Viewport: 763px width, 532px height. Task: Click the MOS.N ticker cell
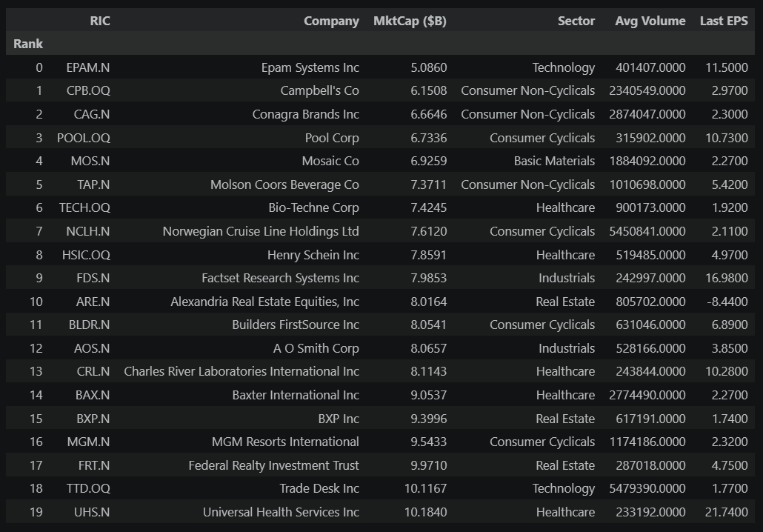(90, 161)
